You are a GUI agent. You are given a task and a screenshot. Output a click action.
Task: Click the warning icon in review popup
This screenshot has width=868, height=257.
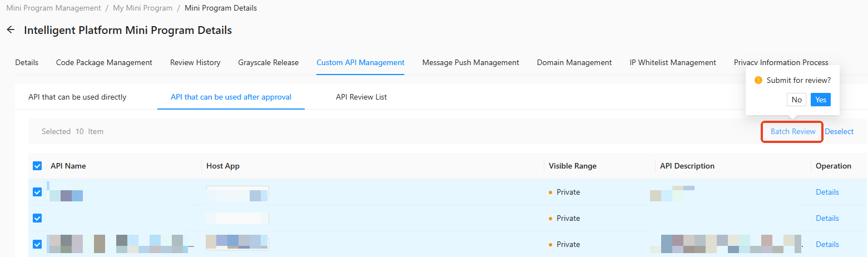point(758,80)
